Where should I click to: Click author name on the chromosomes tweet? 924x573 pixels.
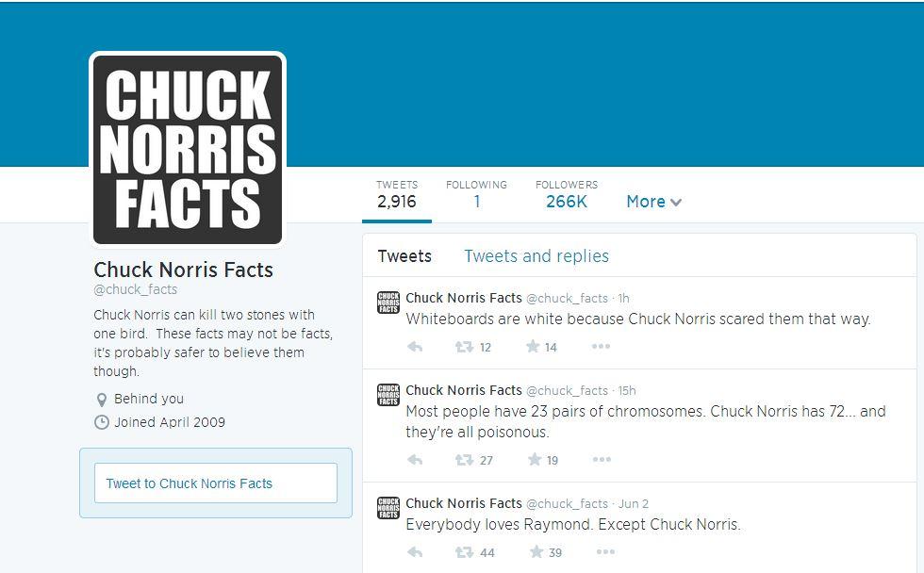tap(464, 390)
